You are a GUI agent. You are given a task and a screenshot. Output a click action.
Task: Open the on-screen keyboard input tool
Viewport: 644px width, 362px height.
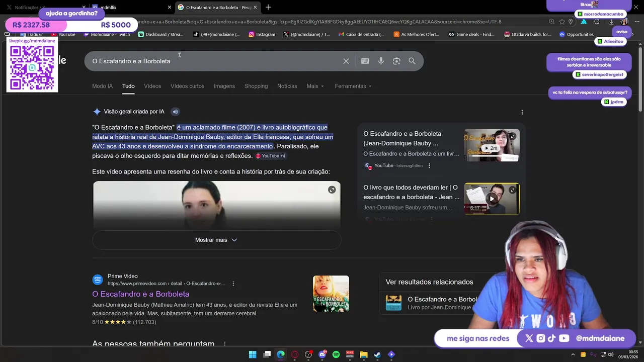[365, 61]
